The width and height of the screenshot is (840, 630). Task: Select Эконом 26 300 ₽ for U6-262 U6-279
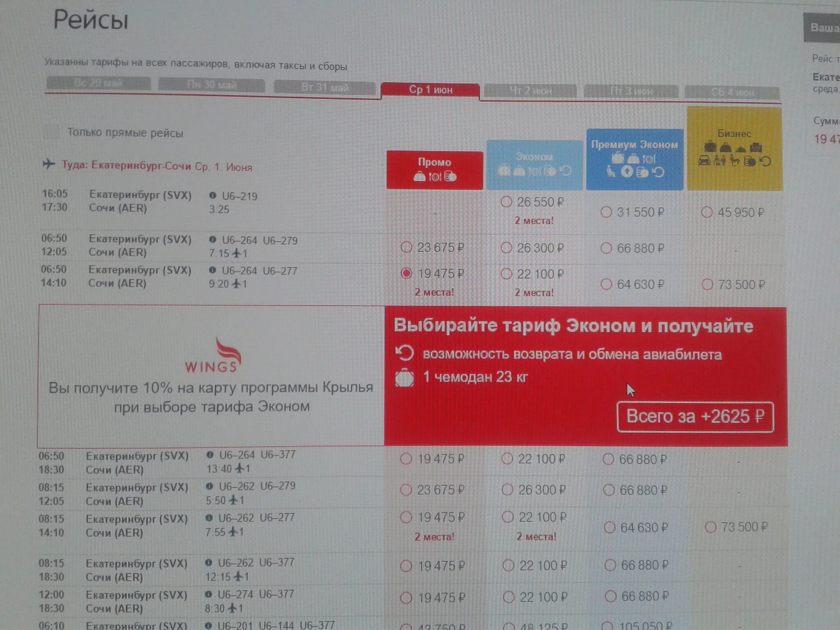click(507, 490)
